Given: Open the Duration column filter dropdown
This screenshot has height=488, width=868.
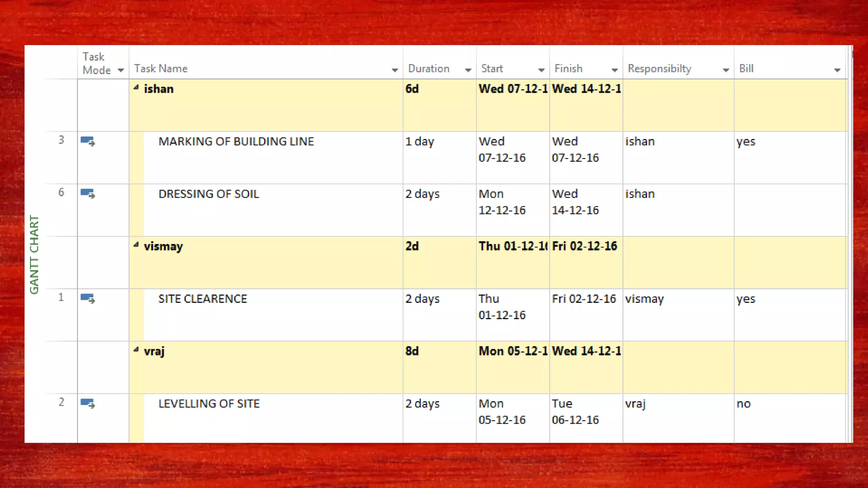Looking at the screenshot, I should (x=468, y=70).
